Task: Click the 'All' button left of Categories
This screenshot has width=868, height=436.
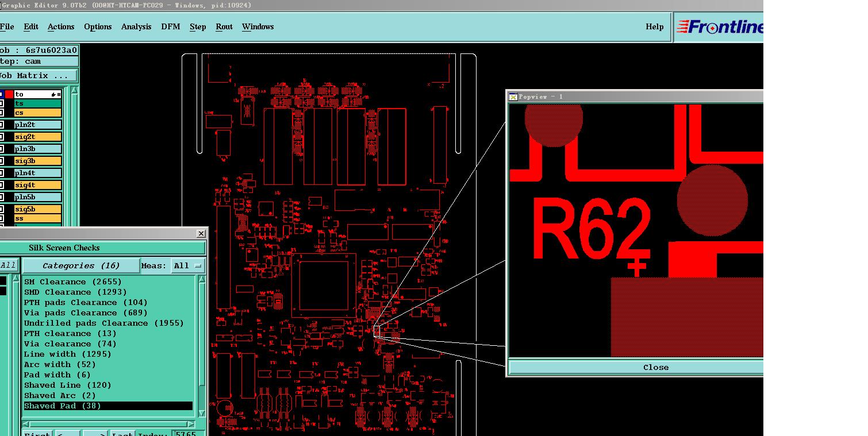Action: point(9,265)
